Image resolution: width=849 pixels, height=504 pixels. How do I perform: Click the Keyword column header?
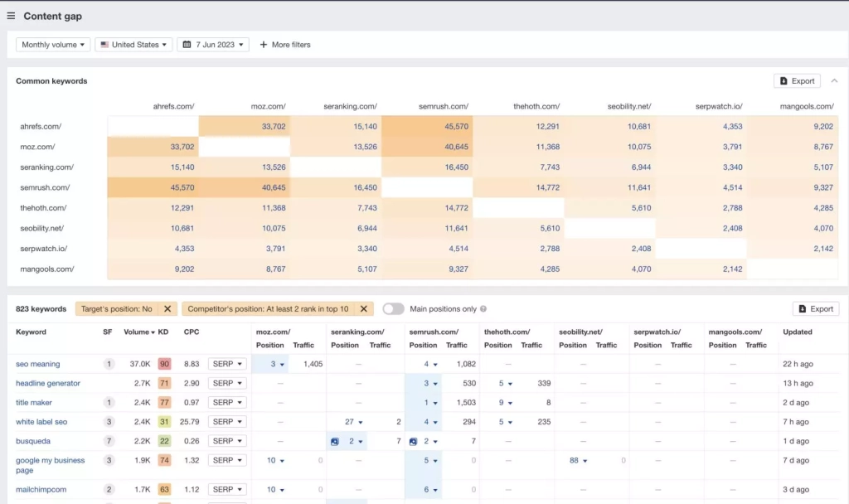point(31,332)
